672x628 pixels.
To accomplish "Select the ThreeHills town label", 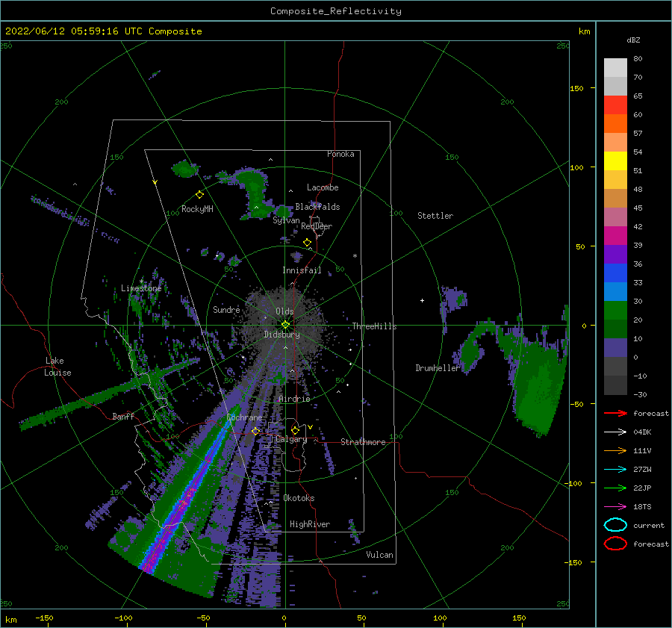I will pos(374,326).
